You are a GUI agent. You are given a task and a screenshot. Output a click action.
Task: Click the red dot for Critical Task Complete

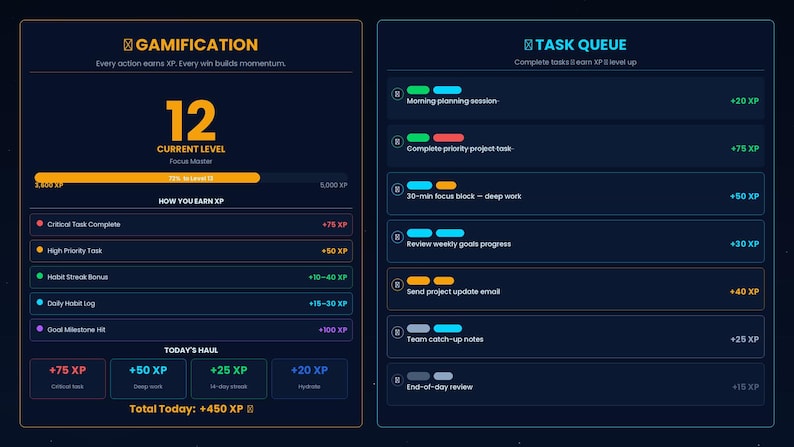(x=39, y=223)
